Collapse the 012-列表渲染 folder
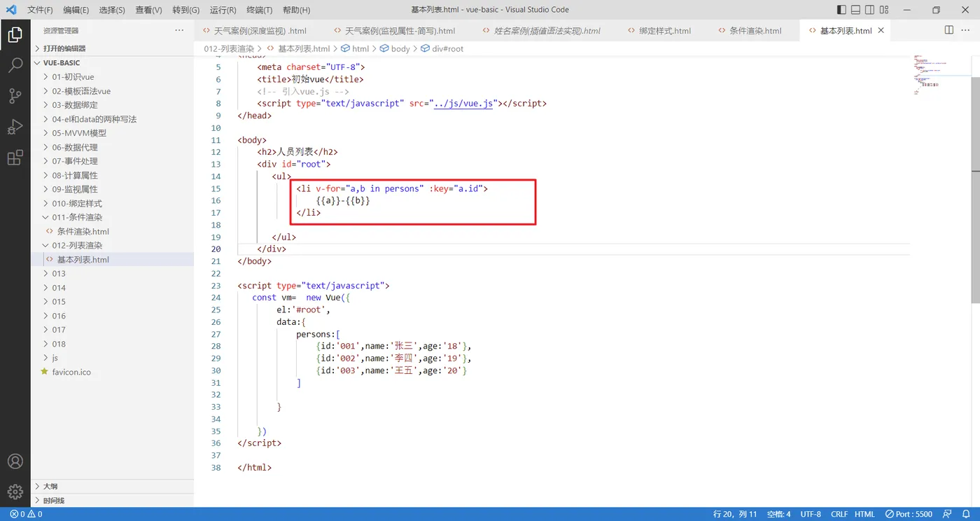This screenshot has height=521, width=980. (112, 245)
